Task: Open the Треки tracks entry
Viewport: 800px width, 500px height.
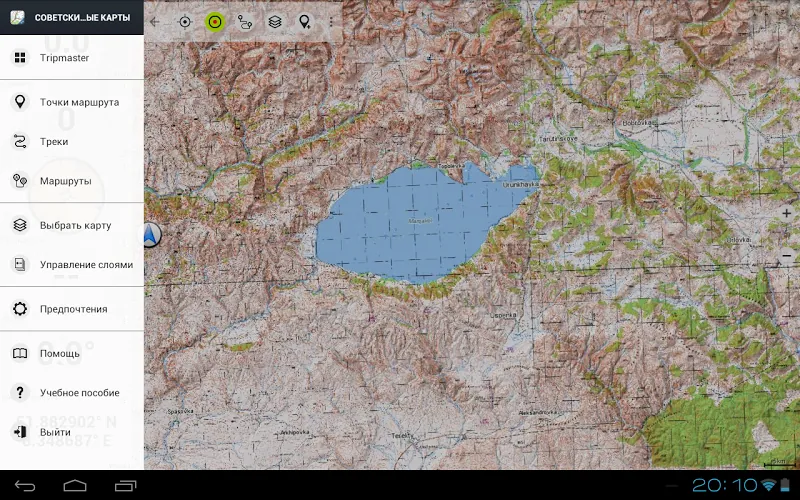Action: point(71,141)
